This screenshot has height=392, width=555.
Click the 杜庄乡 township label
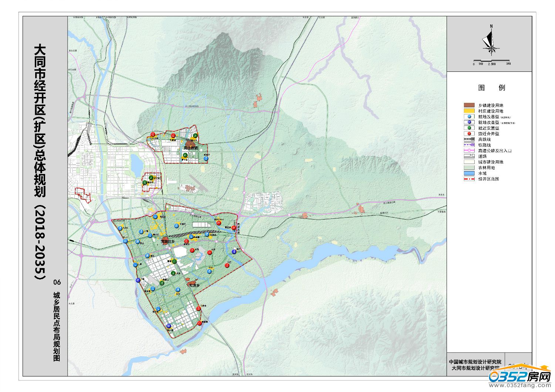tap(194, 285)
